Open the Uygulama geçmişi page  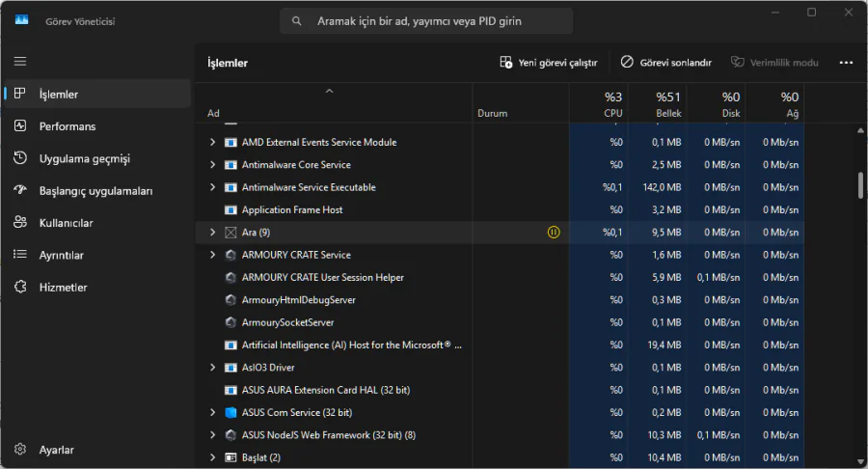point(97,158)
